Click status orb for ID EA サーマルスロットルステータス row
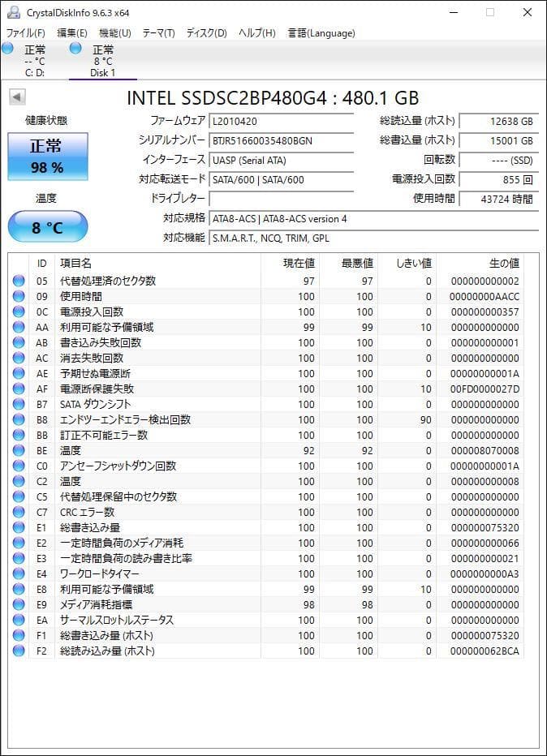Image resolution: width=547 pixels, height=756 pixels. [19, 620]
